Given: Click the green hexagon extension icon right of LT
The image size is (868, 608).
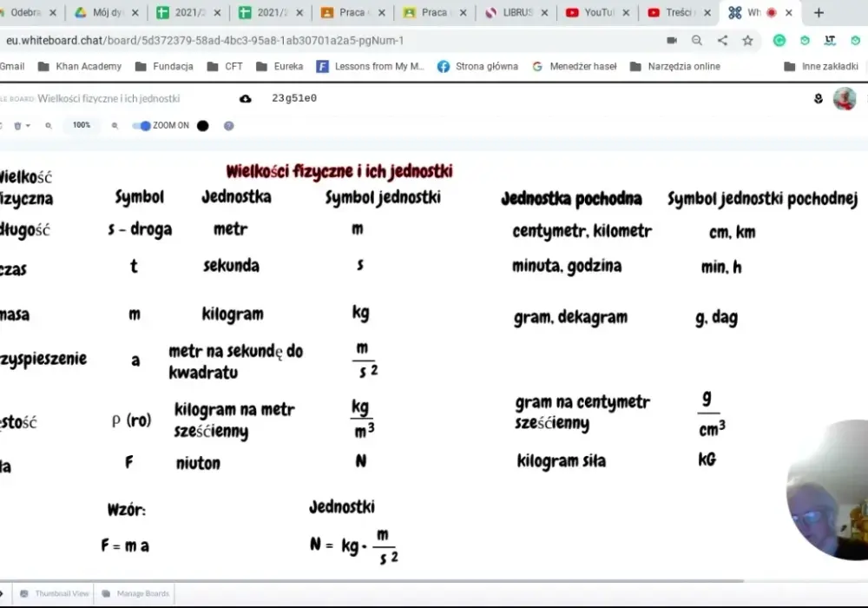Looking at the screenshot, I should click(856, 41).
